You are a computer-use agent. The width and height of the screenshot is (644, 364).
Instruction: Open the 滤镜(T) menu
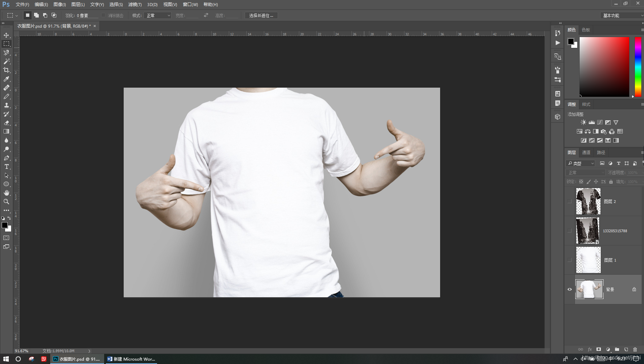coord(135,5)
